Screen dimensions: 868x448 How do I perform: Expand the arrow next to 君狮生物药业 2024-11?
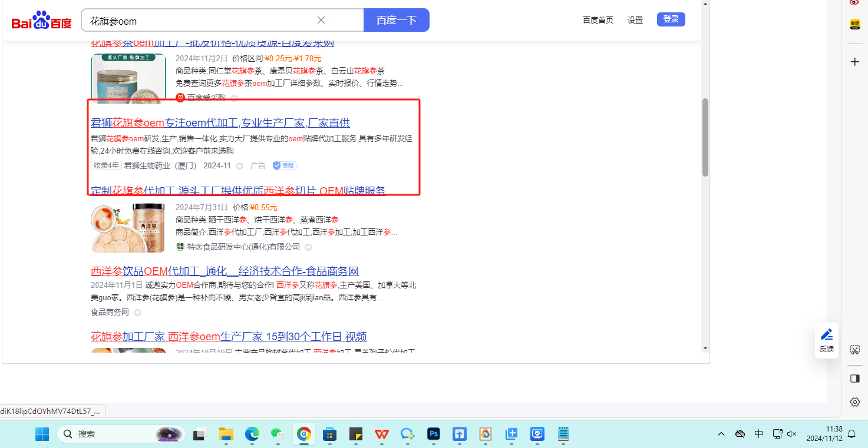240,166
